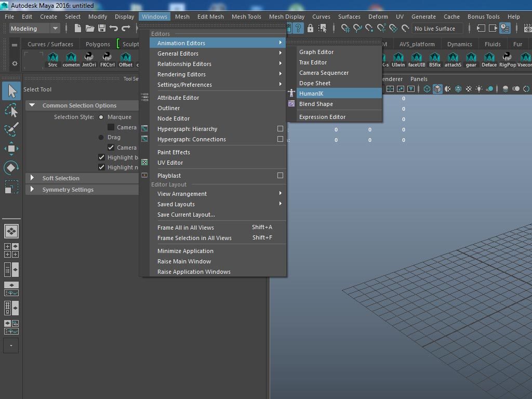The image size is (532, 399).
Task: Switch to Curves / Surfaces shelf tab
Action: [x=50, y=44]
